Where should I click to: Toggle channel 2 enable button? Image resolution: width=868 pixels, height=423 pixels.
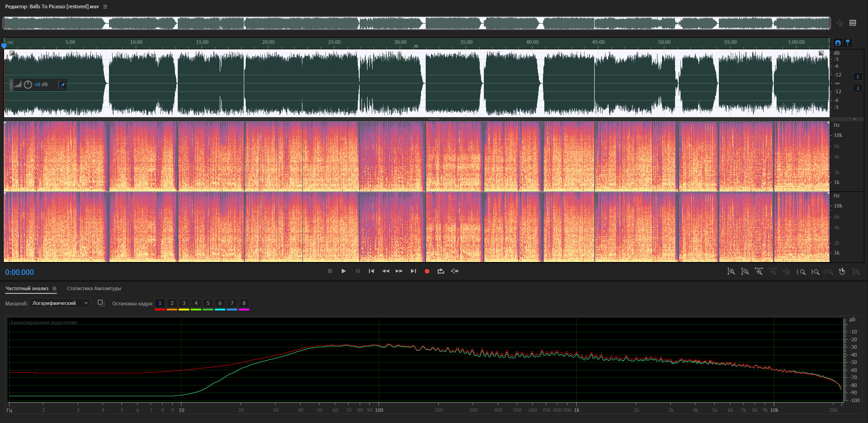click(x=858, y=89)
